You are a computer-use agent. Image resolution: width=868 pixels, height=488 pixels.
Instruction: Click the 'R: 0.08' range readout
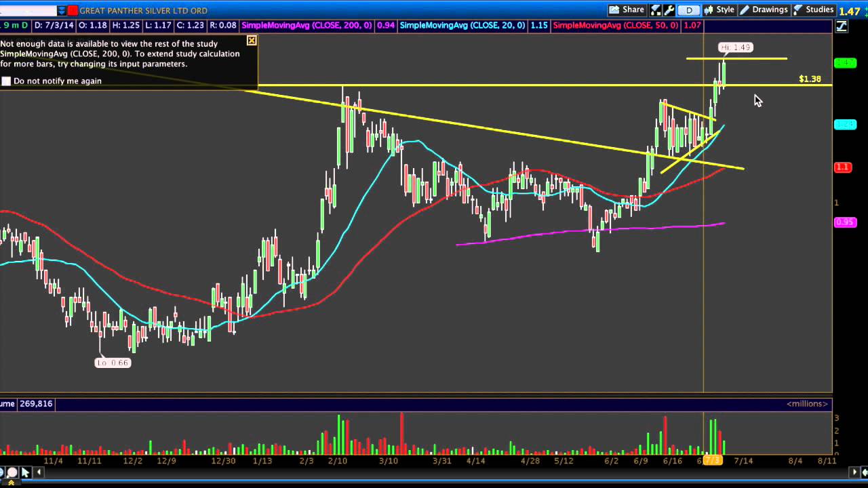click(222, 25)
